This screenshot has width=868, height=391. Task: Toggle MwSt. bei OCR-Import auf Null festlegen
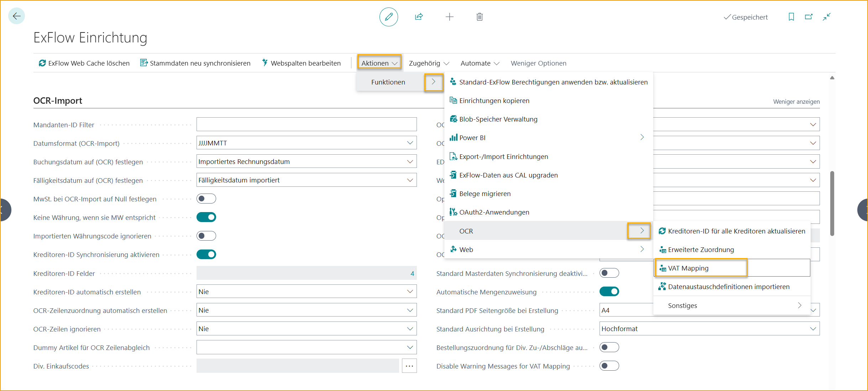point(206,199)
